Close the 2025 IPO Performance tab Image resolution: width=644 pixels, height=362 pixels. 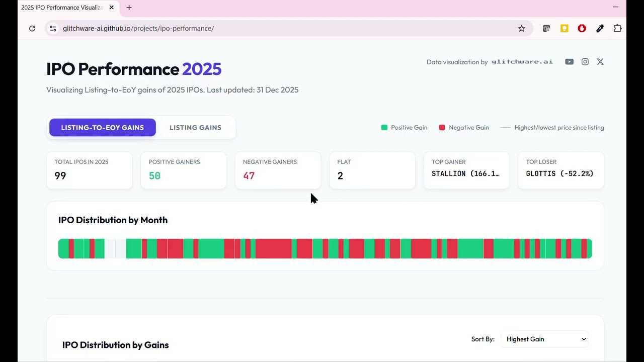pyautogui.click(x=112, y=8)
